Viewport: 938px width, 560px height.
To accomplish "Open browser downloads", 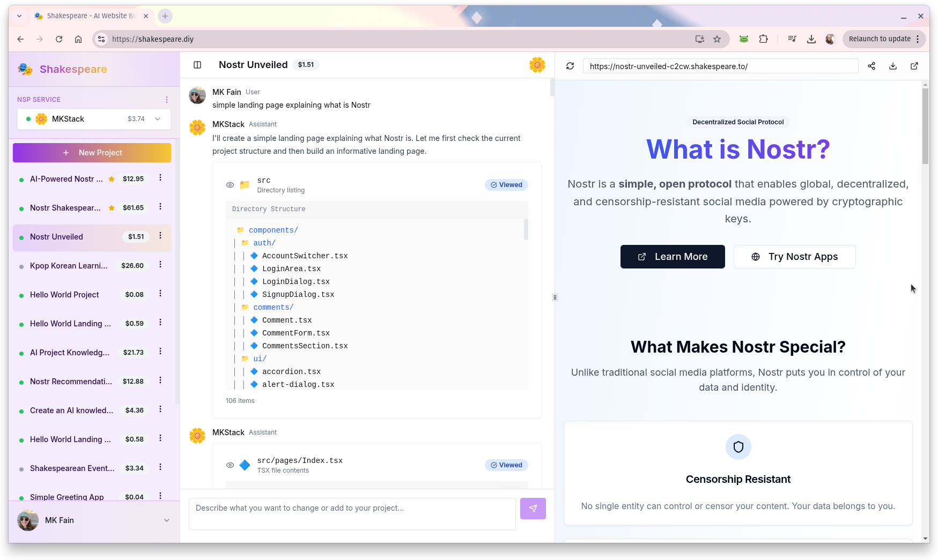I will (x=811, y=39).
